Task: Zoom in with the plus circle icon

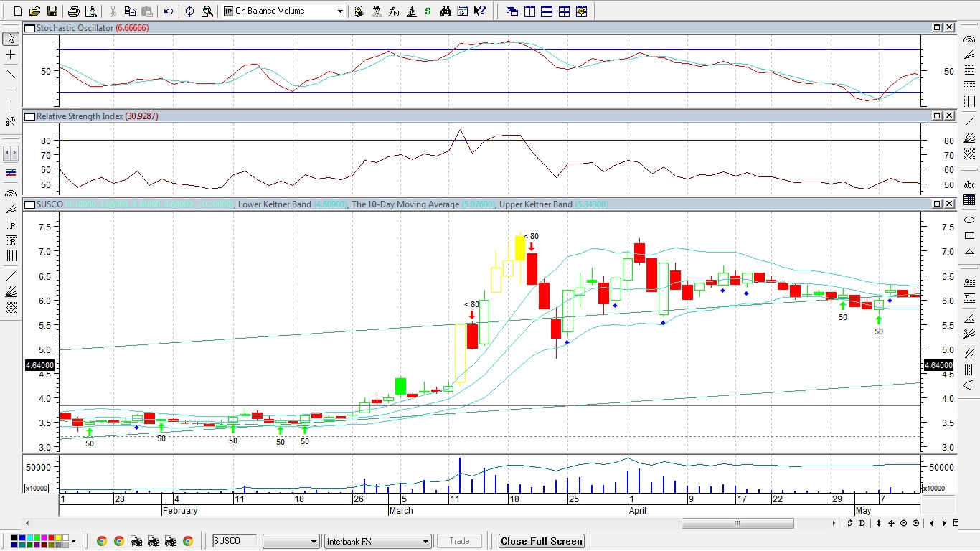Action: click(915, 523)
